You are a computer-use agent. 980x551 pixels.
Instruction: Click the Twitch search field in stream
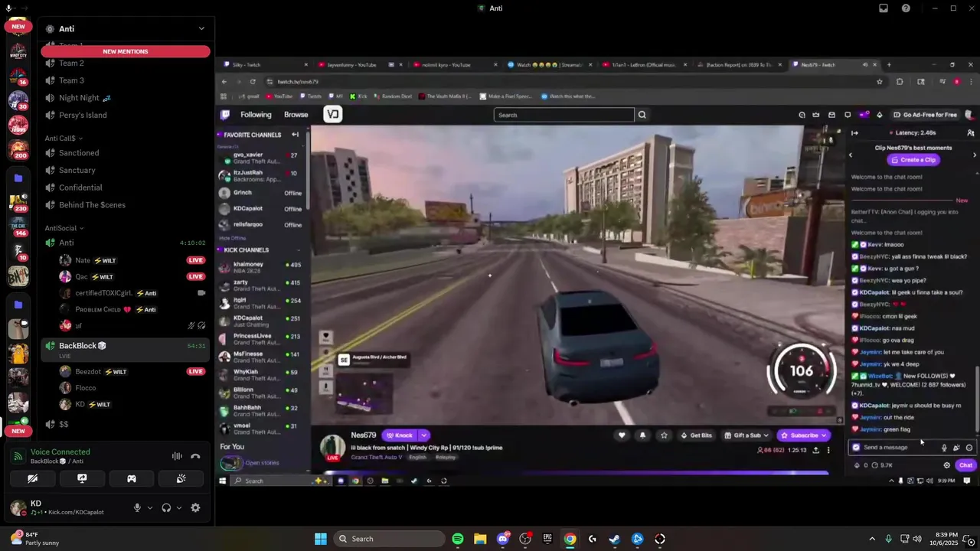(x=563, y=115)
